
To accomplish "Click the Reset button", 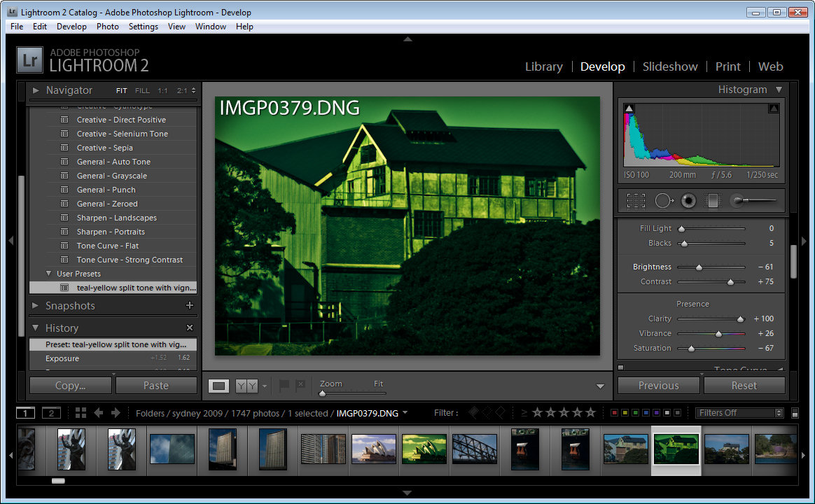I will tap(744, 386).
